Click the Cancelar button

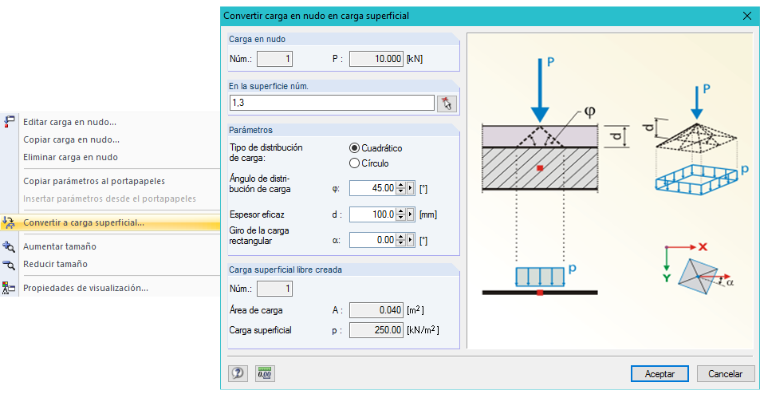click(x=725, y=374)
